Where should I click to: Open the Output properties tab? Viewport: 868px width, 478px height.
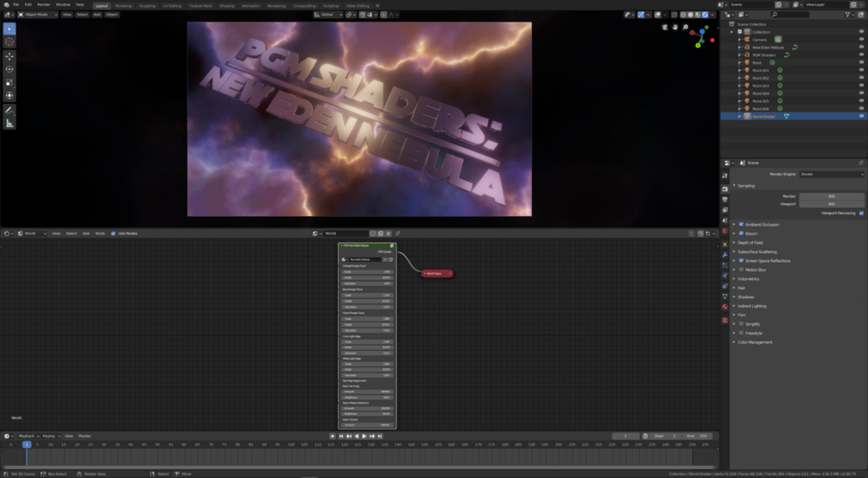coord(725,200)
